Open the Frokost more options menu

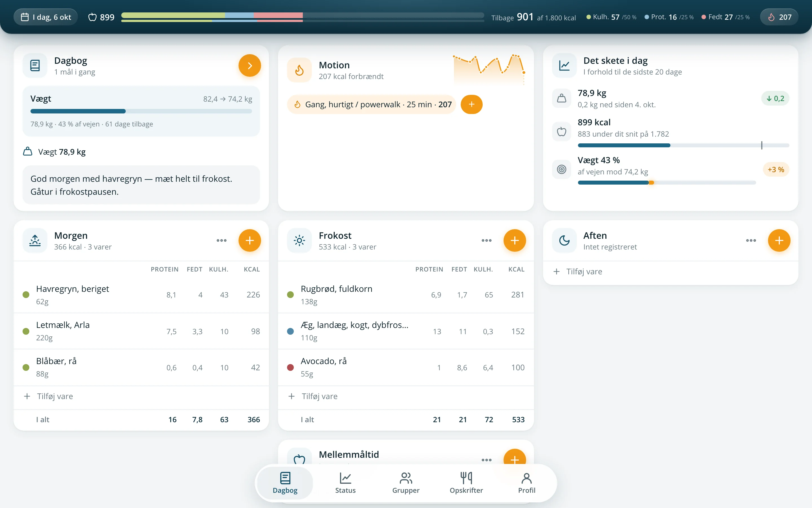pyautogui.click(x=487, y=240)
